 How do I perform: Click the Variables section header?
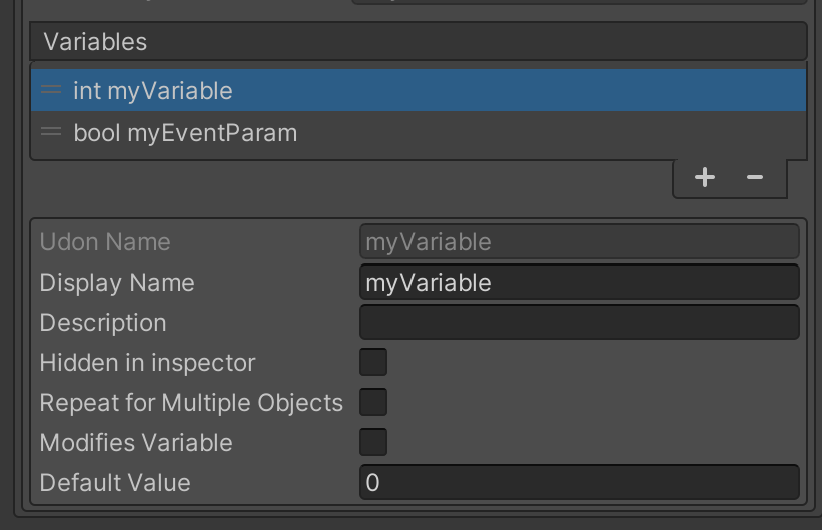[418, 41]
